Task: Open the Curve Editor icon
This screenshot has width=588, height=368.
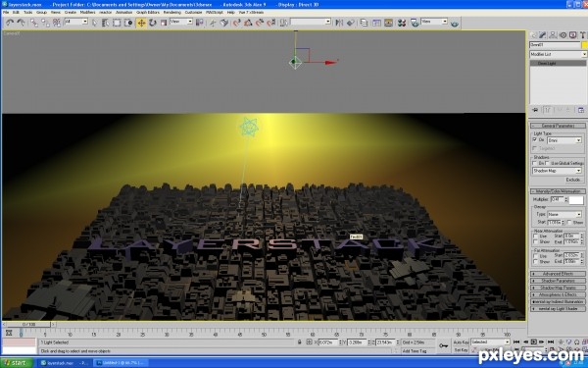Action: pyautogui.click(x=376, y=23)
